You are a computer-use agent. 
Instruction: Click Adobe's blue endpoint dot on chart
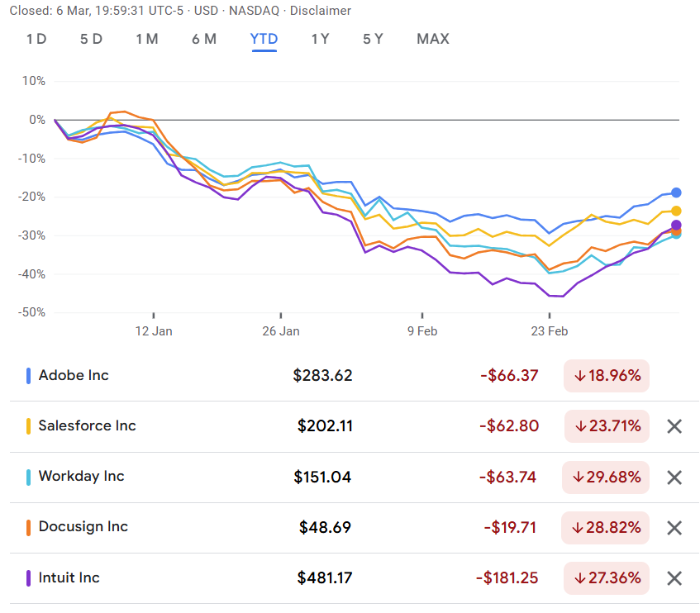(x=676, y=192)
